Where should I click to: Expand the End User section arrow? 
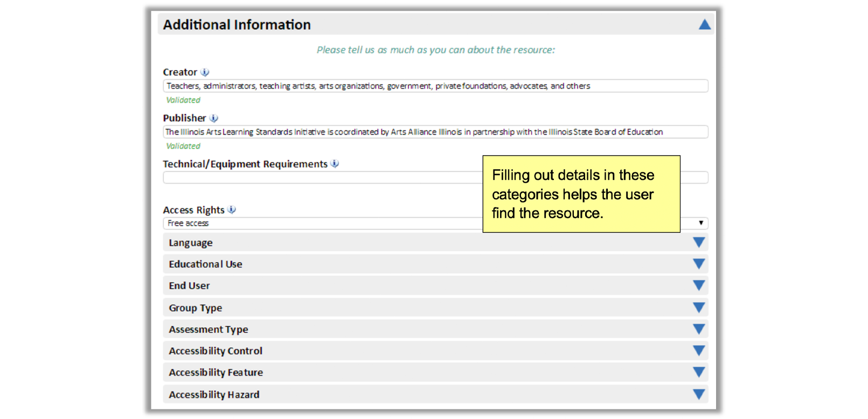699,286
